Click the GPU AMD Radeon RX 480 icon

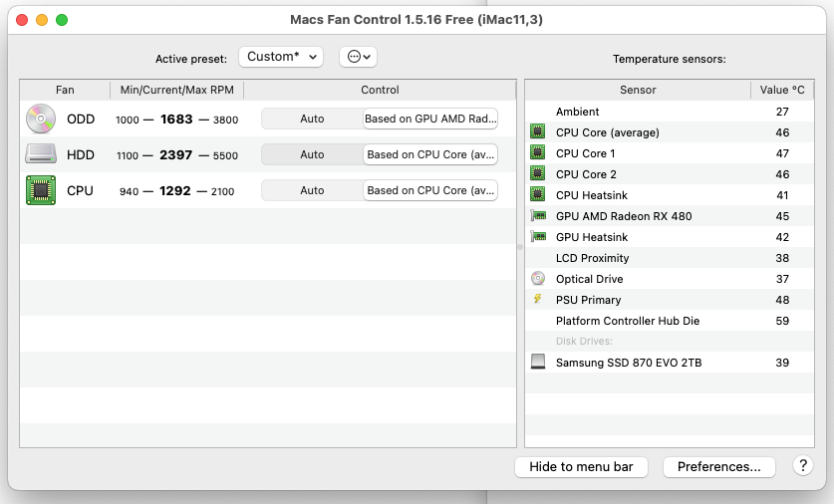coord(538,216)
